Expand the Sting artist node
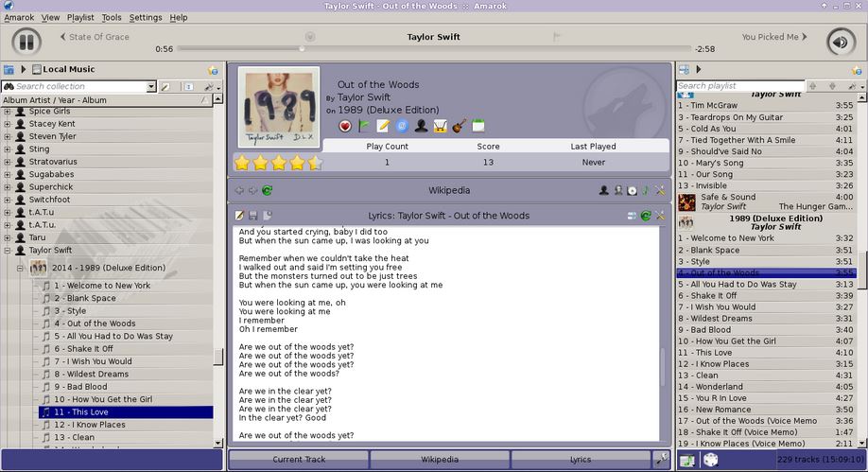868x472 pixels. tap(8, 149)
